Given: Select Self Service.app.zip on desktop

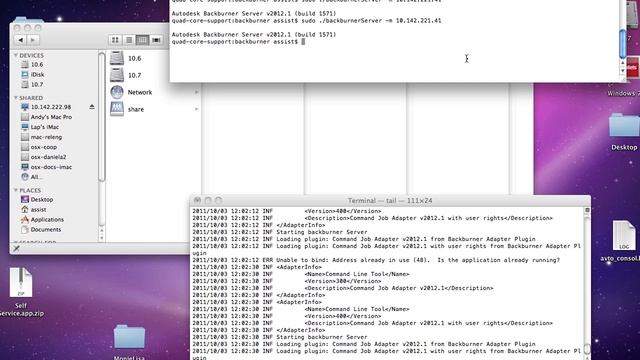Looking at the screenshot, I should pyautogui.click(x=21, y=293).
